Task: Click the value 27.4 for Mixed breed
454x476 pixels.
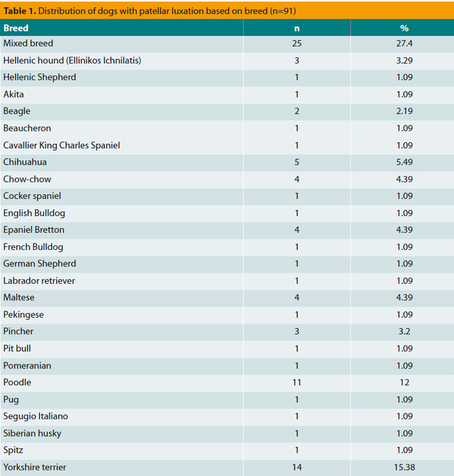Action: (404, 43)
